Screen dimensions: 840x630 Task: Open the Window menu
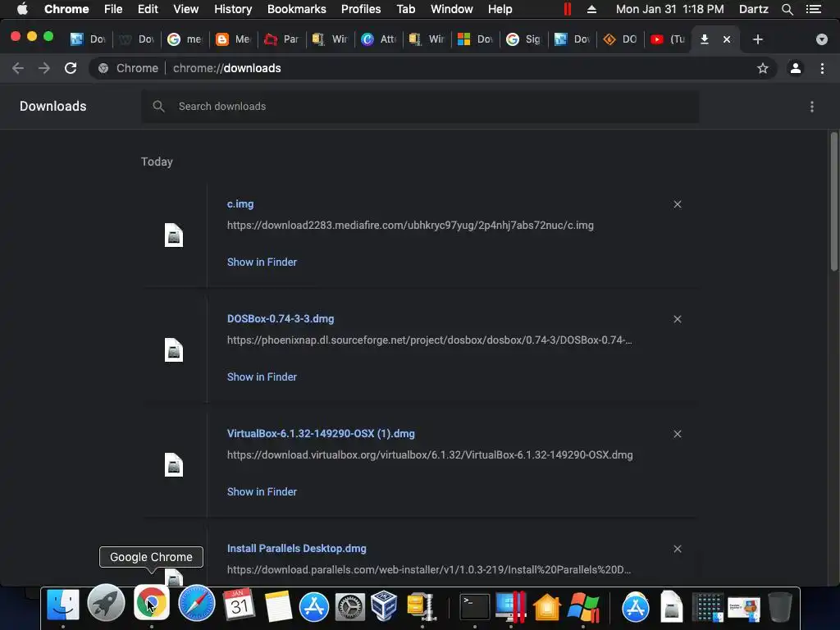point(451,9)
